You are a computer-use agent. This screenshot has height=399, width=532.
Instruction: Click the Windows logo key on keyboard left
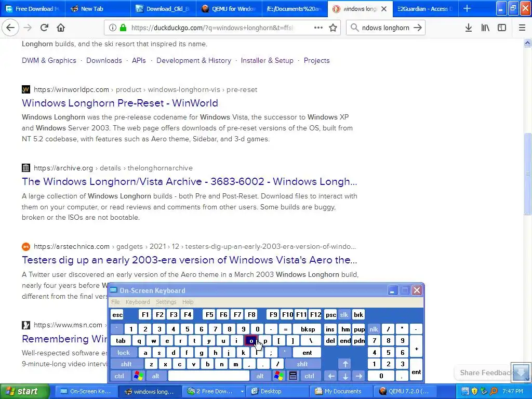(x=138, y=376)
